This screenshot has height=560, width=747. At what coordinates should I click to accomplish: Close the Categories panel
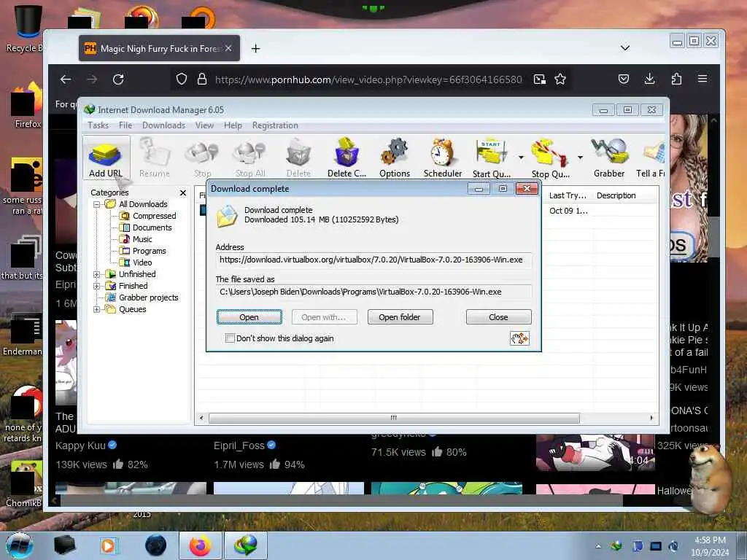183,192
